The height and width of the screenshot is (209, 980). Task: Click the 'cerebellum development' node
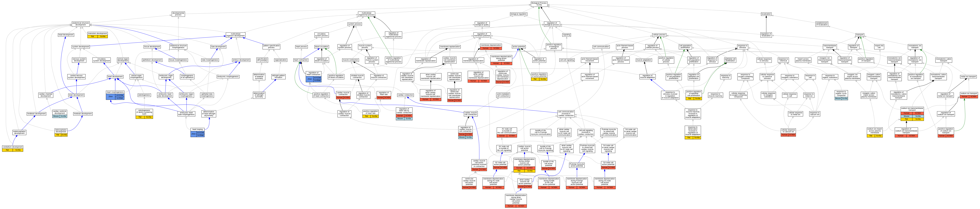click(13, 148)
